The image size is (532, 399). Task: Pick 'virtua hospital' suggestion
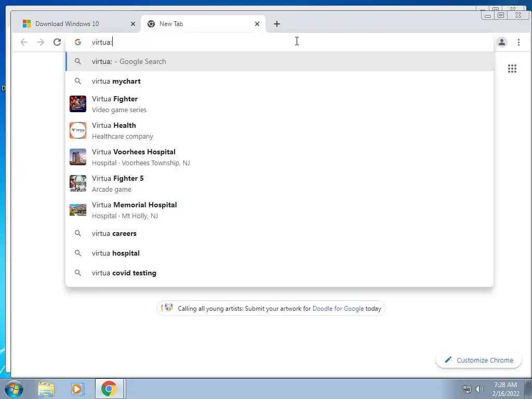click(x=280, y=253)
